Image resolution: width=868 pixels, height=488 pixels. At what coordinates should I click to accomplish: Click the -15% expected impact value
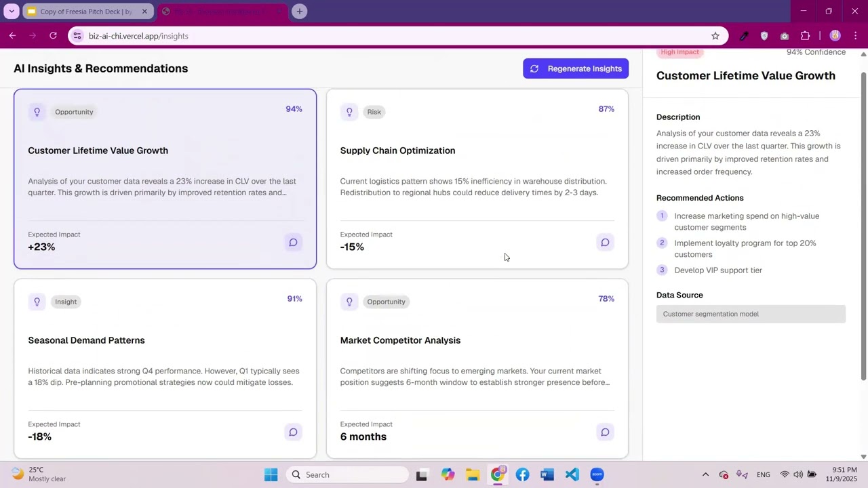pos(352,247)
